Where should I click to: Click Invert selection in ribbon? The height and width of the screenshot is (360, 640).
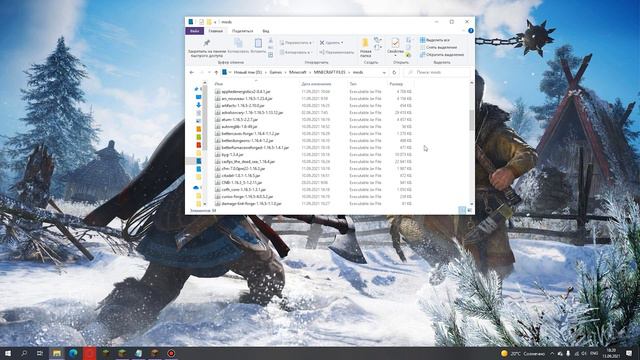(442, 54)
